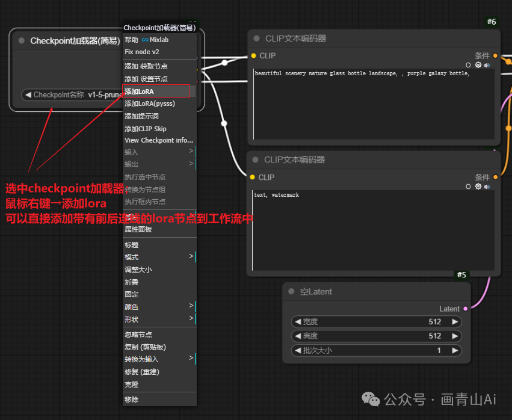Choose Fix node v2 menu entry

[159, 52]
